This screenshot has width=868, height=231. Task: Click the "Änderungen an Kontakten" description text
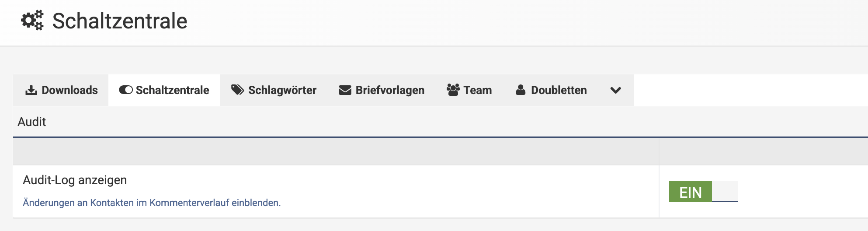coord(152,203)
